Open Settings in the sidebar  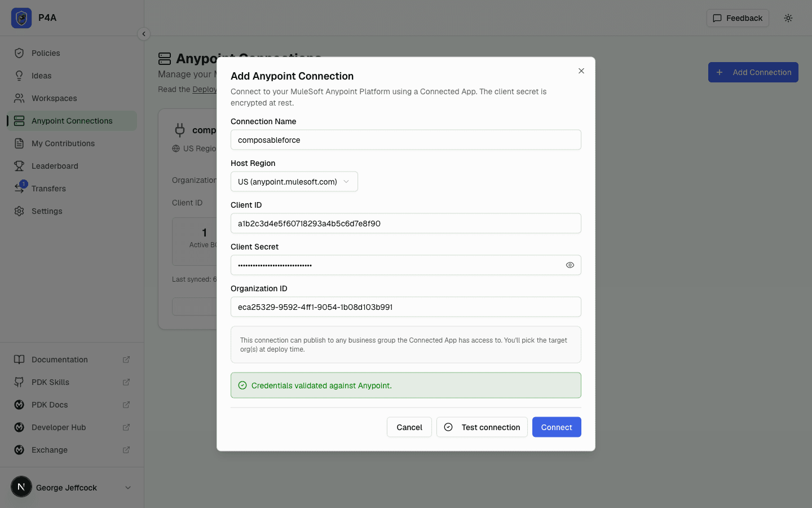pos(72,211)
